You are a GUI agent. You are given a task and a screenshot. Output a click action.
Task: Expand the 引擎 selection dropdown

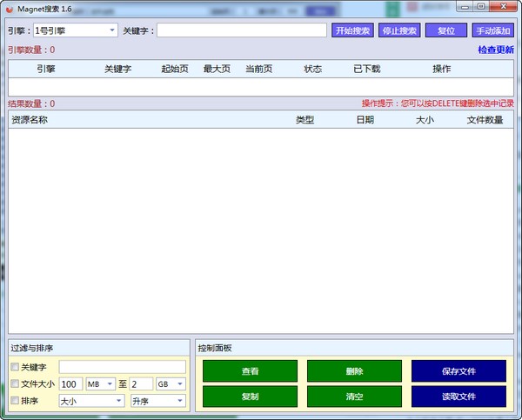pyautogui.click(x=76, y=30)
